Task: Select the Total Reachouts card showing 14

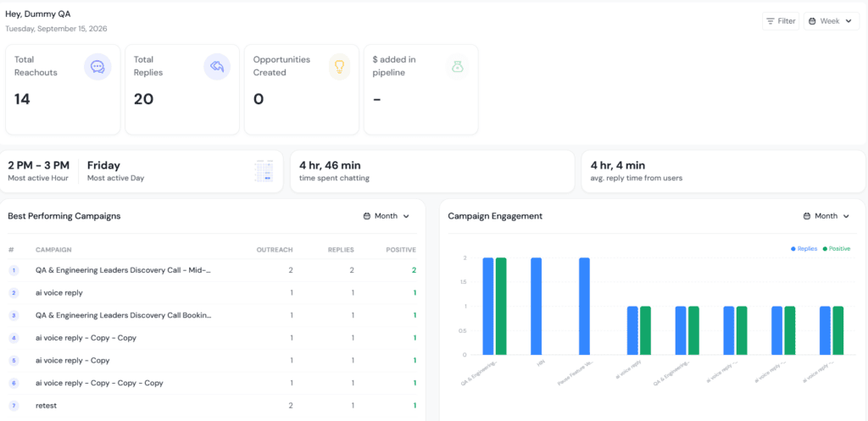Action: 63,90
